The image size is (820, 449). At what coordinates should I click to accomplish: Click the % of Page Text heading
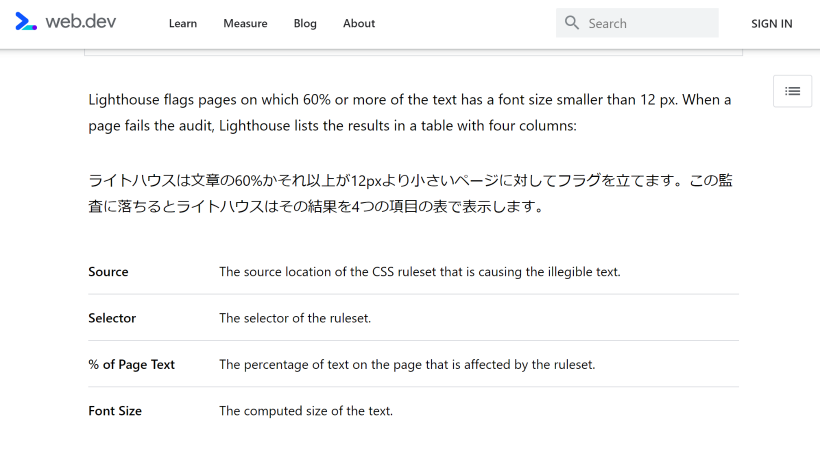point(131,365)
